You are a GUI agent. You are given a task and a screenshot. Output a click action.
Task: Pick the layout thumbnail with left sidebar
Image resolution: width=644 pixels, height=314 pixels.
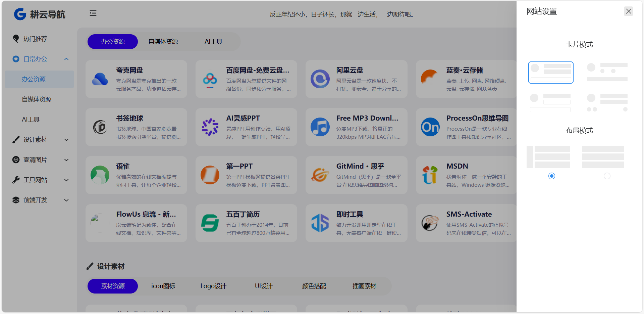pyautogui.click(x=548, y=157)
